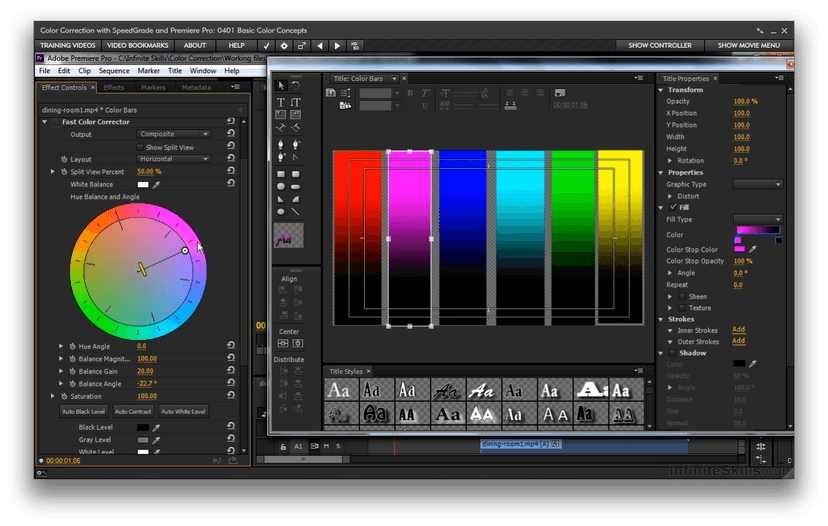
Task: Open the Output Composite dropdown
Action: pyautogui.click(x=174, y=134)
